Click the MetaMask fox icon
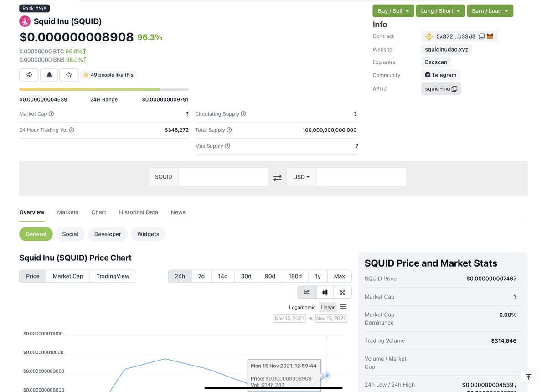The height and width of the screenshot is (392, 547). coord(490,36)
